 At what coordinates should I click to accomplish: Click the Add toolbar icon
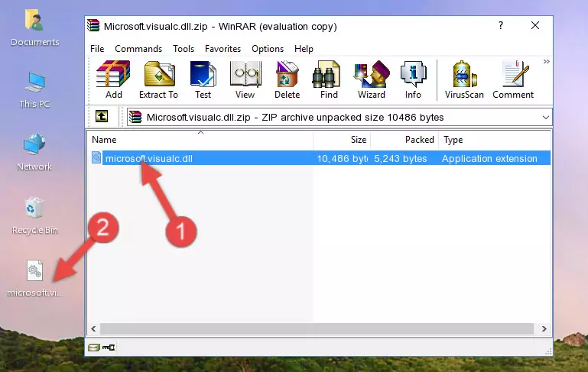[113, 79]
